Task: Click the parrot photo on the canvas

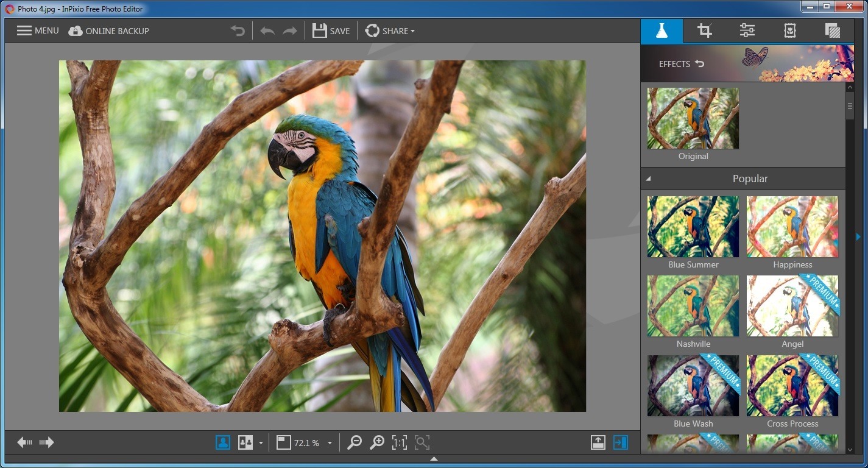Action: click(322, 236)
